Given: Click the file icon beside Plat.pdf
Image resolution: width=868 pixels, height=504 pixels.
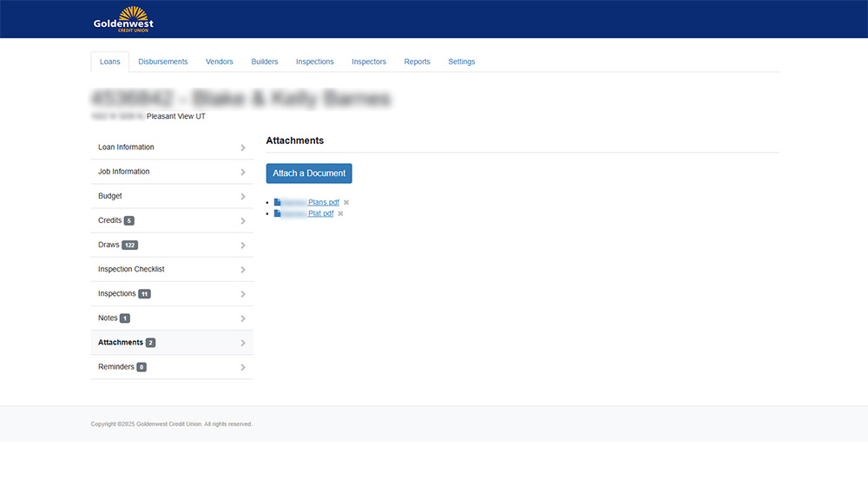Looking at the screenshot, I should pos(278,213).
